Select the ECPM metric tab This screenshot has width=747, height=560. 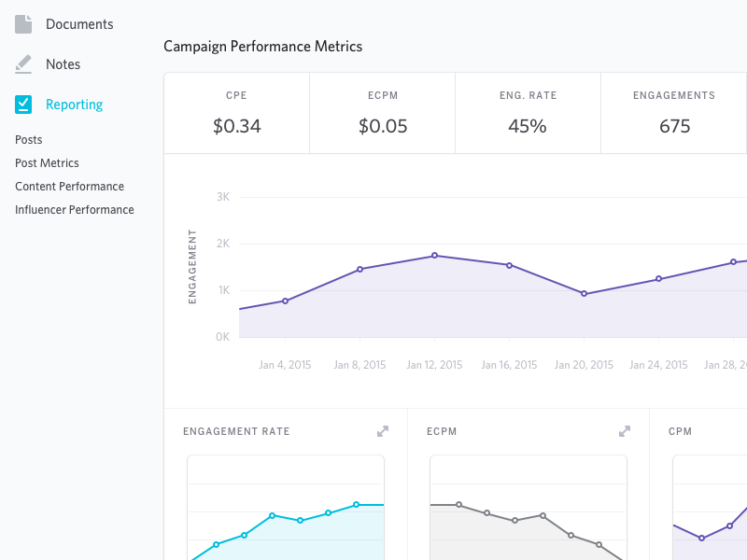click(x=382, y=113)
